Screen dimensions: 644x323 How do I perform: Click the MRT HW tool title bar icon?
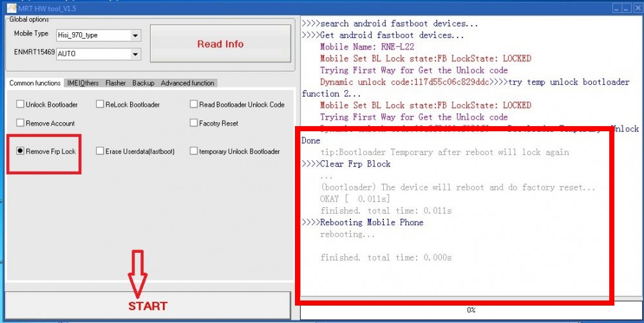[12, 8]
